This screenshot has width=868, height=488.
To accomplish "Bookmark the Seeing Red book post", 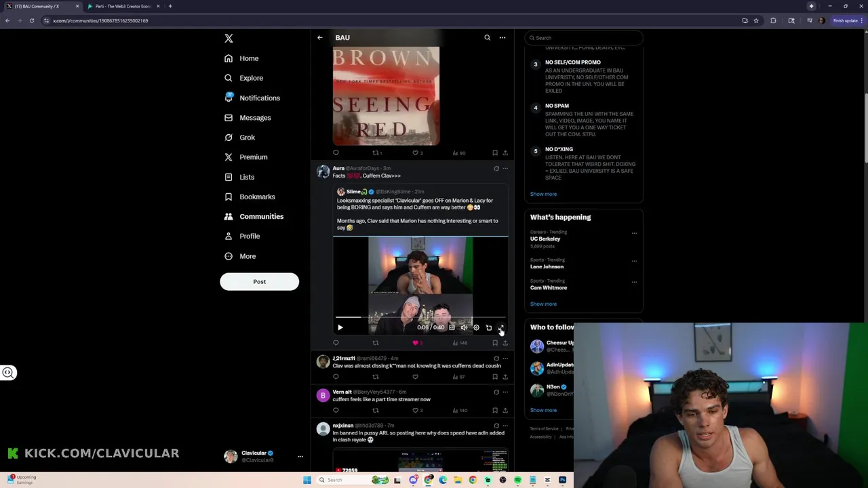I will [x=495, y=153].
